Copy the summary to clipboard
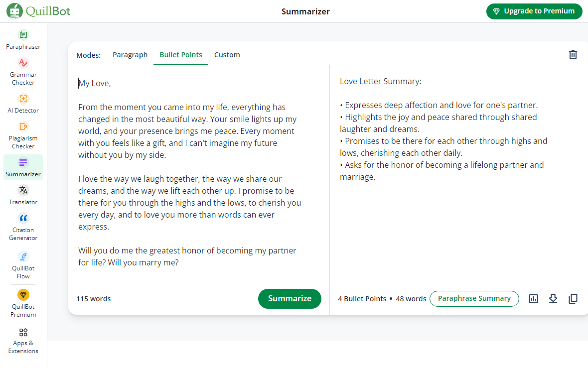The width and height of the screenshot is (588, 368). tap(573, 299)
